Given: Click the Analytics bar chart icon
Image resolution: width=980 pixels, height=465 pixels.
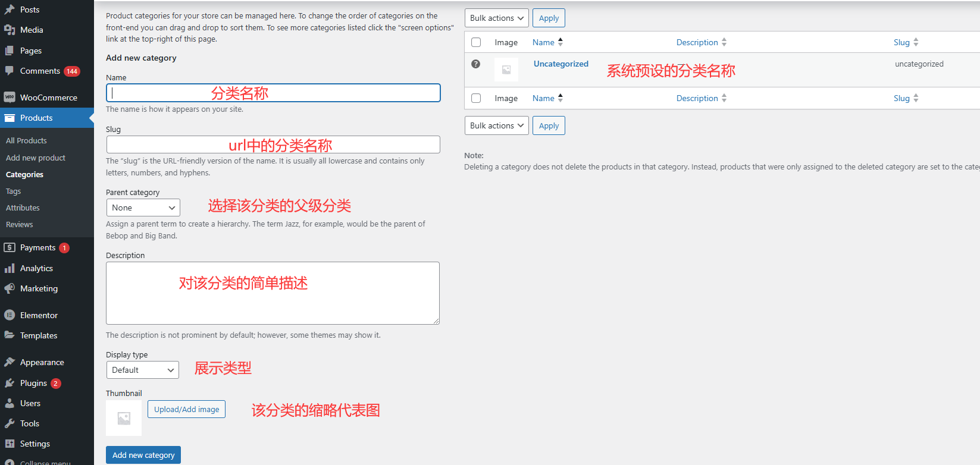Looking at the screenshot, I should tap(10, 268).
